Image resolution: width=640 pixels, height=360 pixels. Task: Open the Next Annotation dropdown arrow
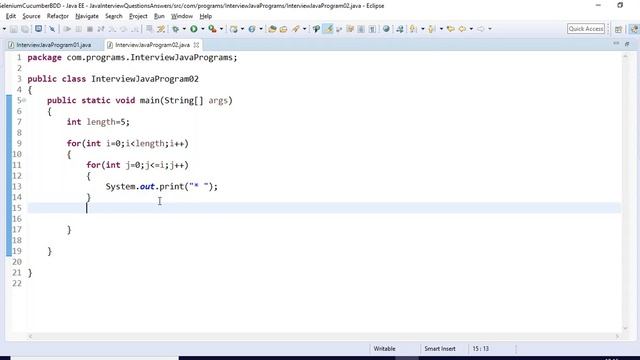422,29
